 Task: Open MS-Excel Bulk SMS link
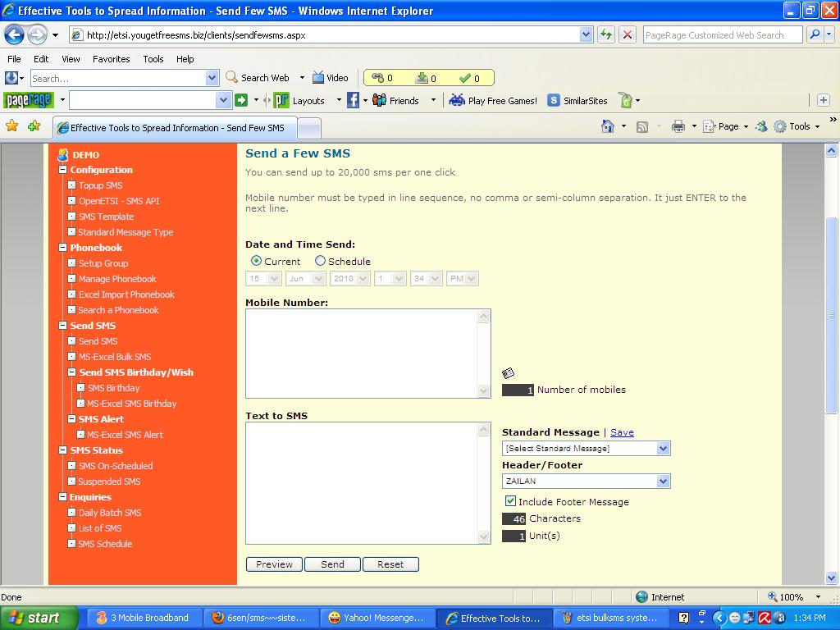115,357
